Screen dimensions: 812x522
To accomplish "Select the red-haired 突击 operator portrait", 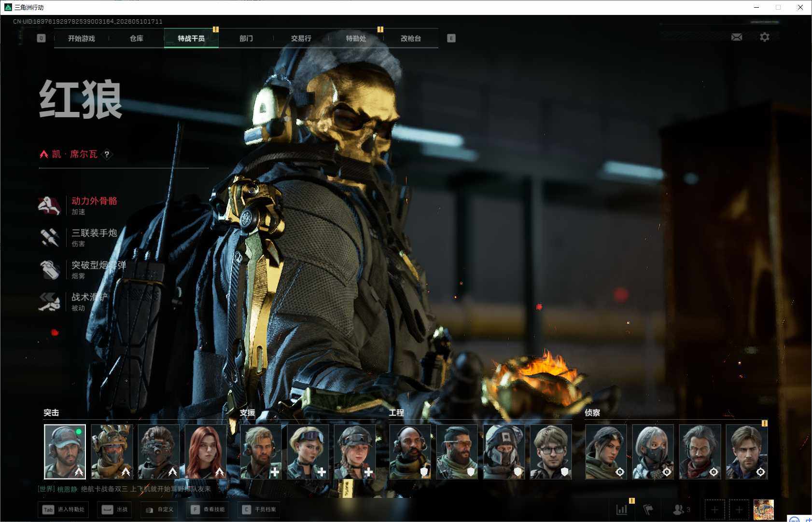I will pos(206,452).
